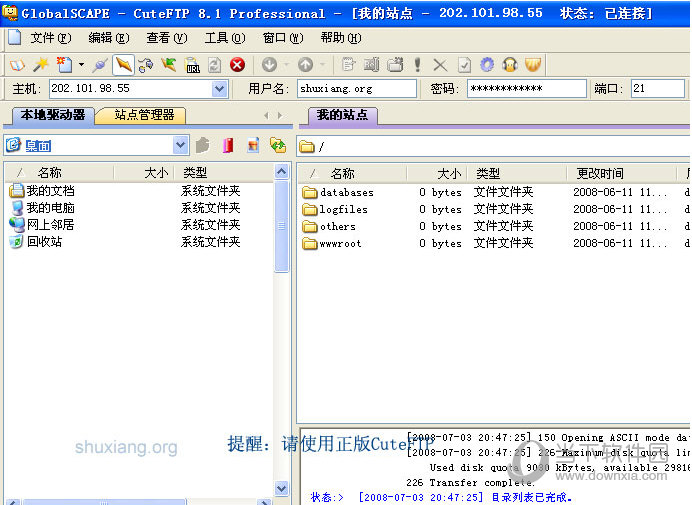Click the Edit file notepad icon
The height and width of the screenshot is (505, 692).
point(348,65)
